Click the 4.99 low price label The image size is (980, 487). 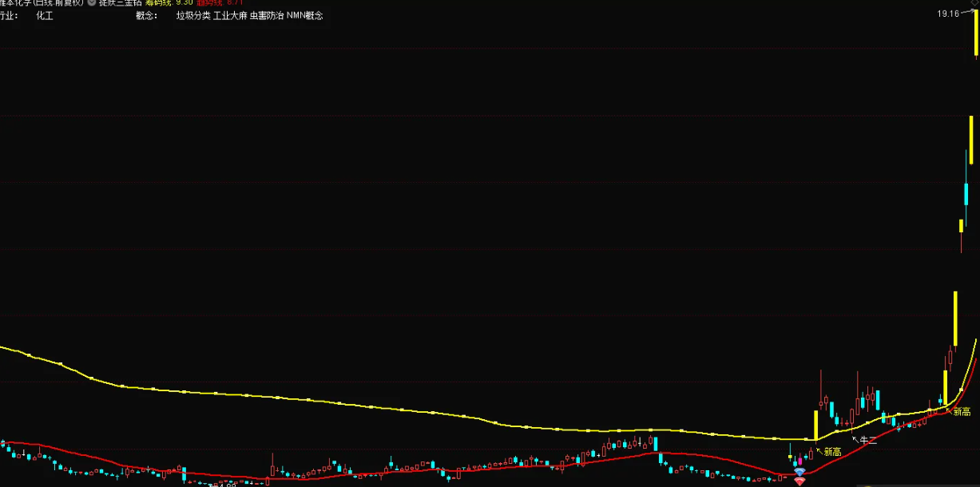[227, 484]
